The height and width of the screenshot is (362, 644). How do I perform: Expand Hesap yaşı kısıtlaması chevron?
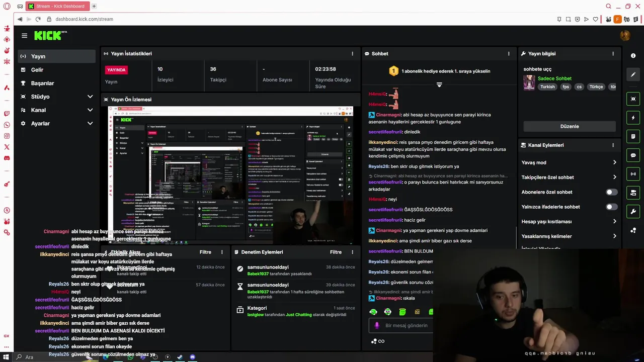pos(614,221)
